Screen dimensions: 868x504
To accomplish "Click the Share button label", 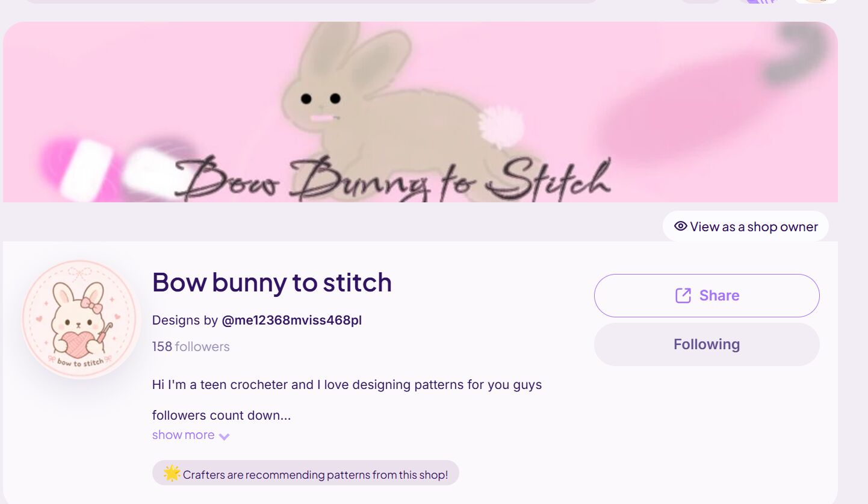I will click(x=719, y=296).
